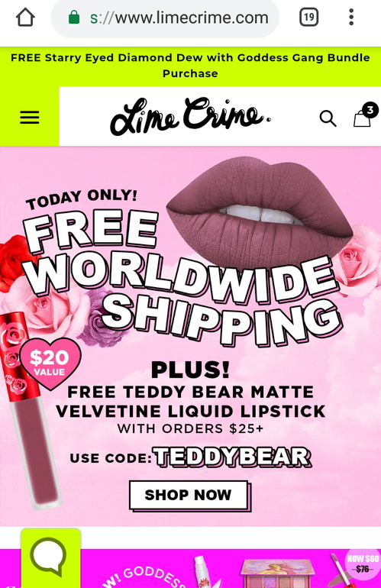The image size is (381, 588).
Task: Open the tab switcher showing 19 tabs
Action: [308, 18]
